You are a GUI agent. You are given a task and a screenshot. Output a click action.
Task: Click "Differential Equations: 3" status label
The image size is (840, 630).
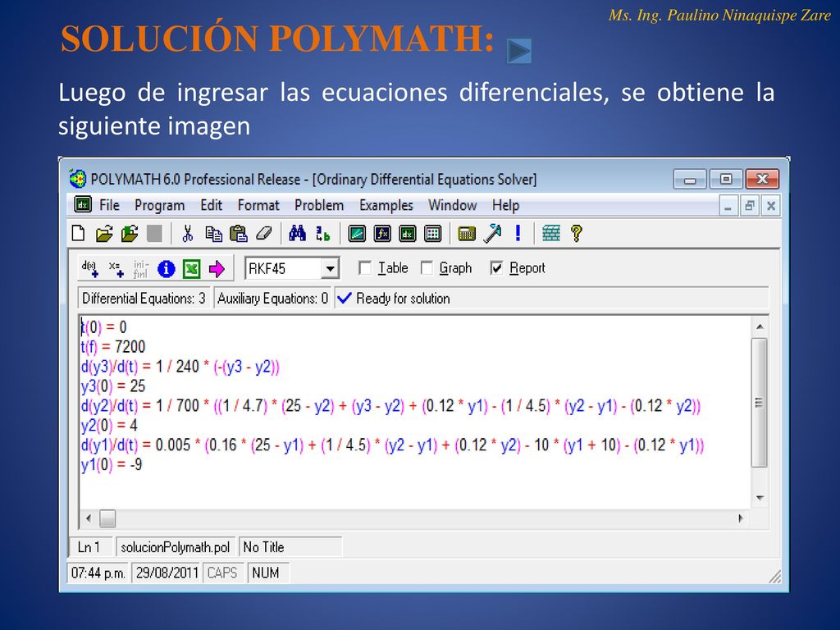pos(144,299)
